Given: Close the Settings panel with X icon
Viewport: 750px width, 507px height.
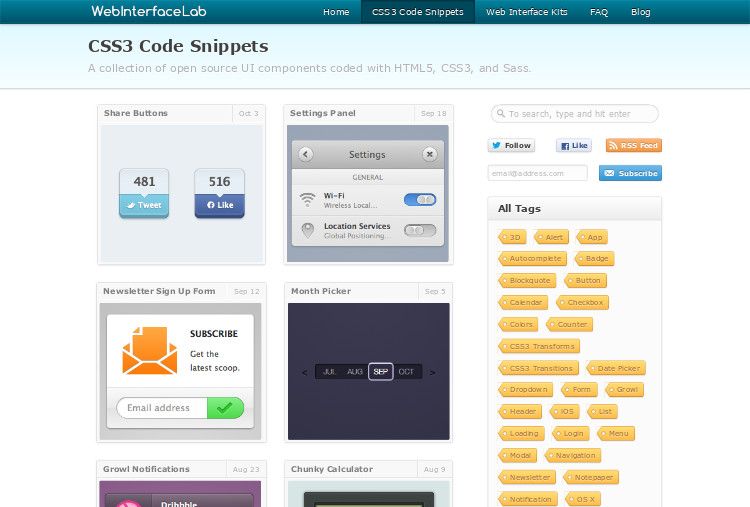Looking at the screenshot, I should tap(429, 154).
